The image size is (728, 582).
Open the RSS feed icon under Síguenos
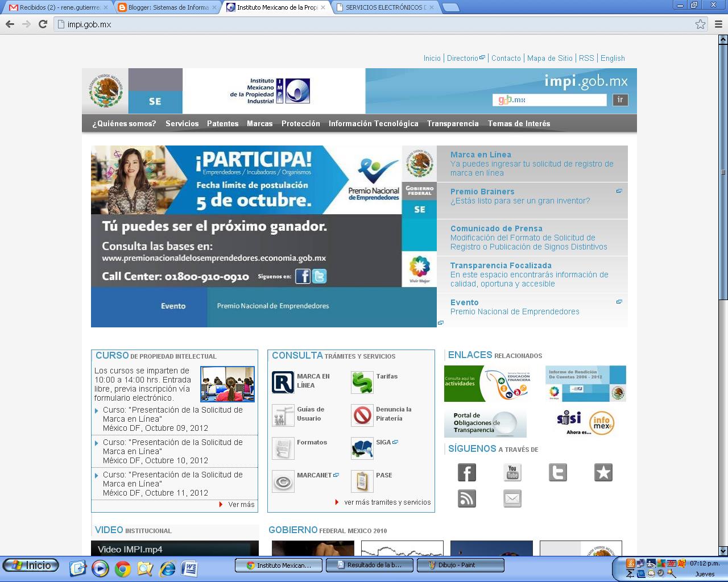click(467, 498)
